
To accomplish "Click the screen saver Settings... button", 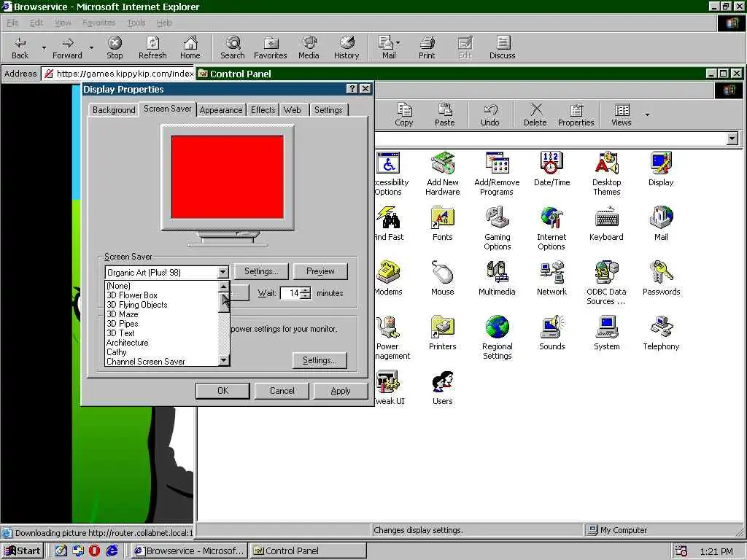I will [x=261, y=271].
